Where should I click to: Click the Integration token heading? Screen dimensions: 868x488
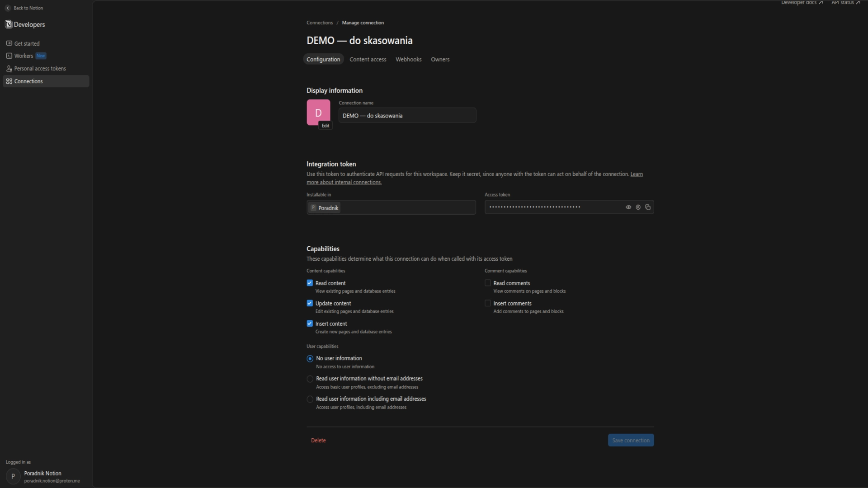click(331, 164)
